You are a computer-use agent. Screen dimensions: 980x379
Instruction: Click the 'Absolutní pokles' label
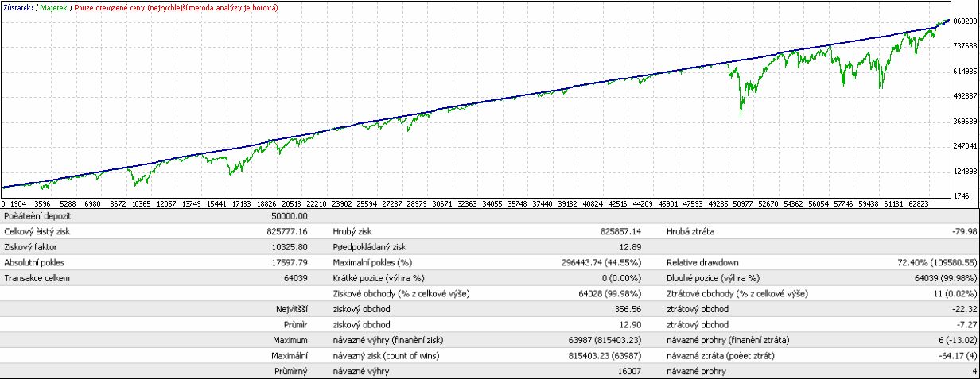click(33, 261)
